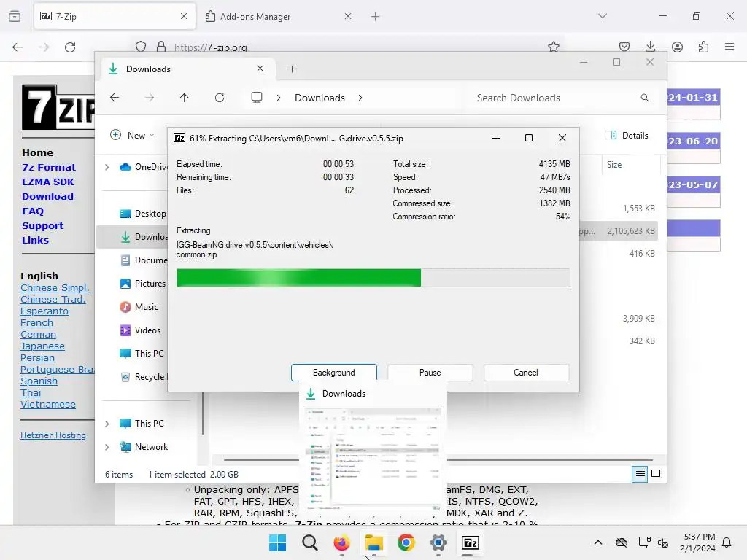Image resolution: width=747 pixels, height=560 pixels.
Task: Pause the 7-Zip extraction
Action: (430, 373)
